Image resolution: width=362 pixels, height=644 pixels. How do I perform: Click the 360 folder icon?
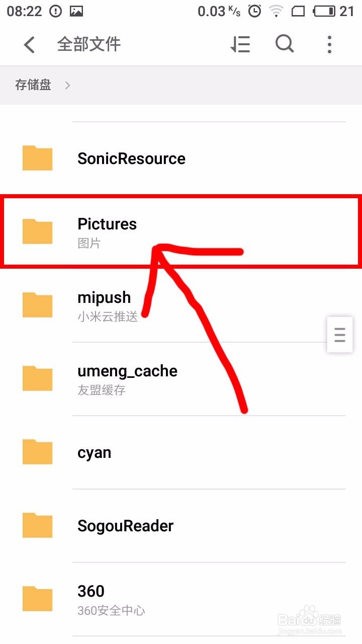click(x=38, y=599)
